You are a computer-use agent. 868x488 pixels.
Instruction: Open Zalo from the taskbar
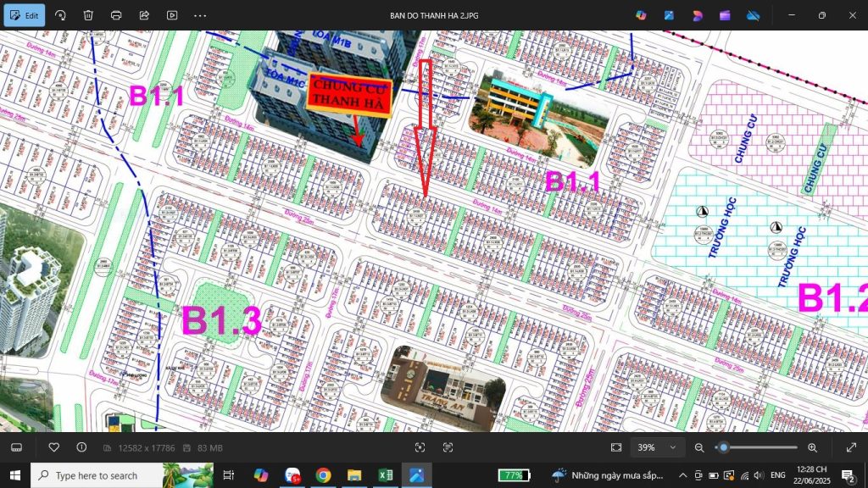[x=292, y=475]
